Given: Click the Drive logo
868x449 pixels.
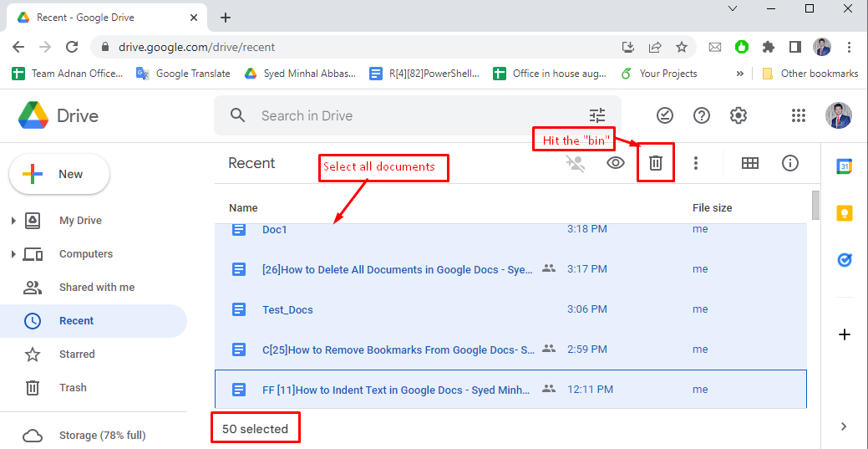Looking at the screenshot, I should (58, 115).
